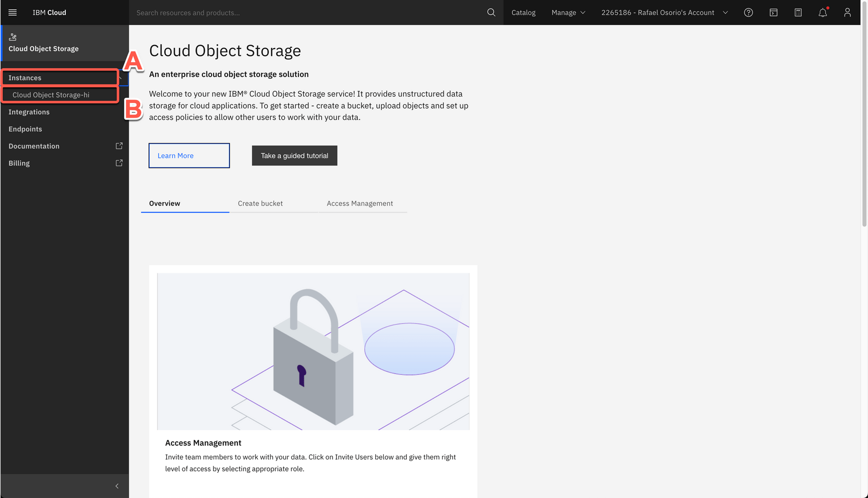
Task: Collapse the side panel with chevron
Action: click(x=117, y=486)
